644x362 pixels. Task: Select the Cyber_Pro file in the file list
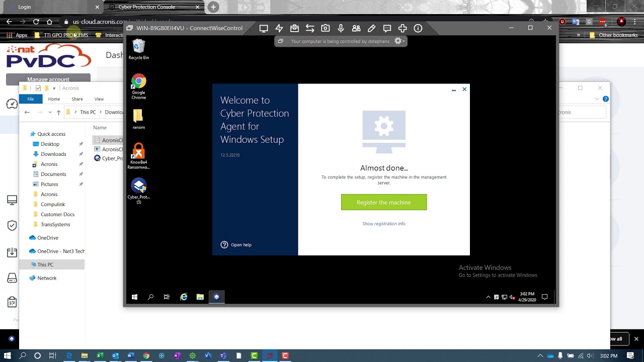pyautogui.click(x=109, y=158)
